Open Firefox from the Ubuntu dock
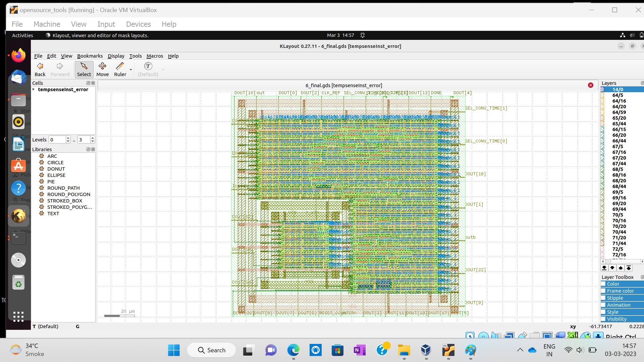 [18, 55]
